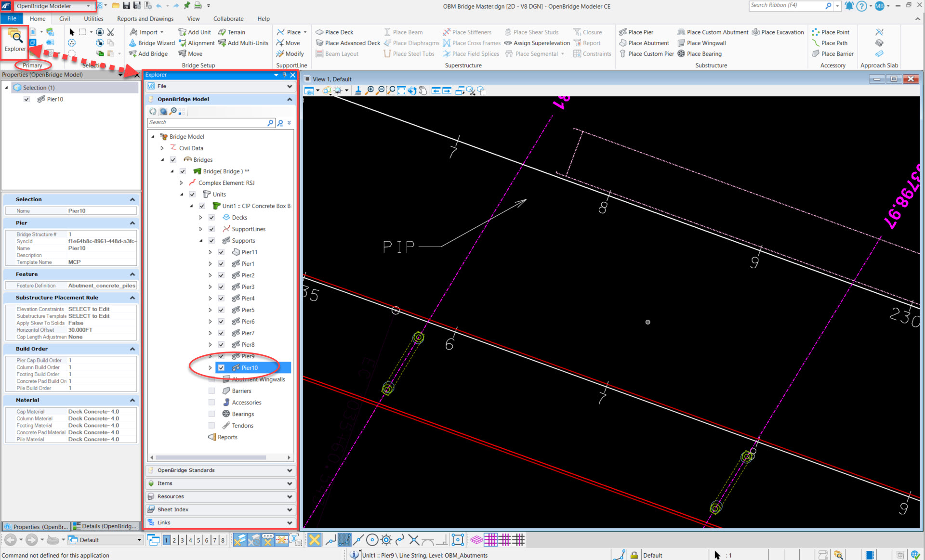Toggle the Pier5 checkbox

(x=221, y=310)
